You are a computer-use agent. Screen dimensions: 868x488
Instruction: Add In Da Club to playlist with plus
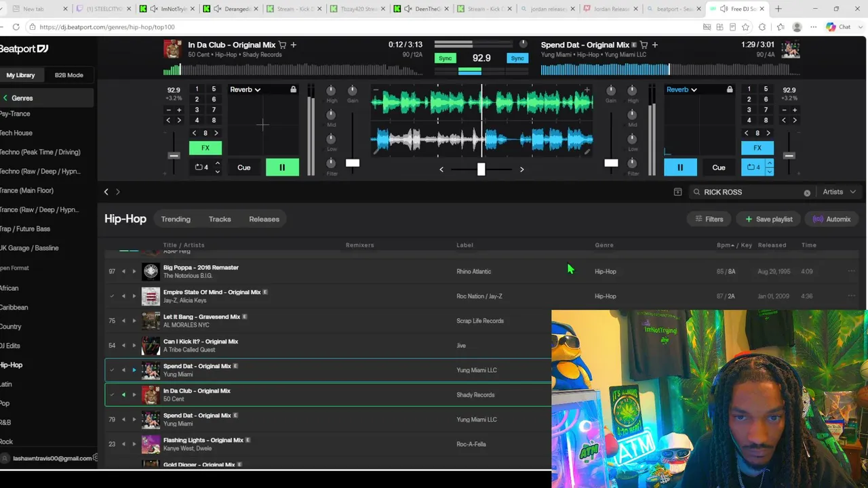click(x=294, y=45)
